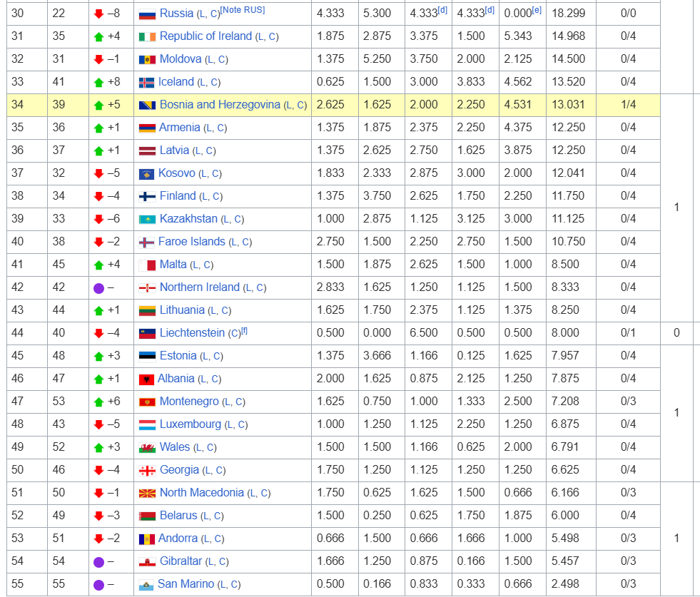Select the 0/1 teams cell for Liechtenstein

[x=628, y=333]
